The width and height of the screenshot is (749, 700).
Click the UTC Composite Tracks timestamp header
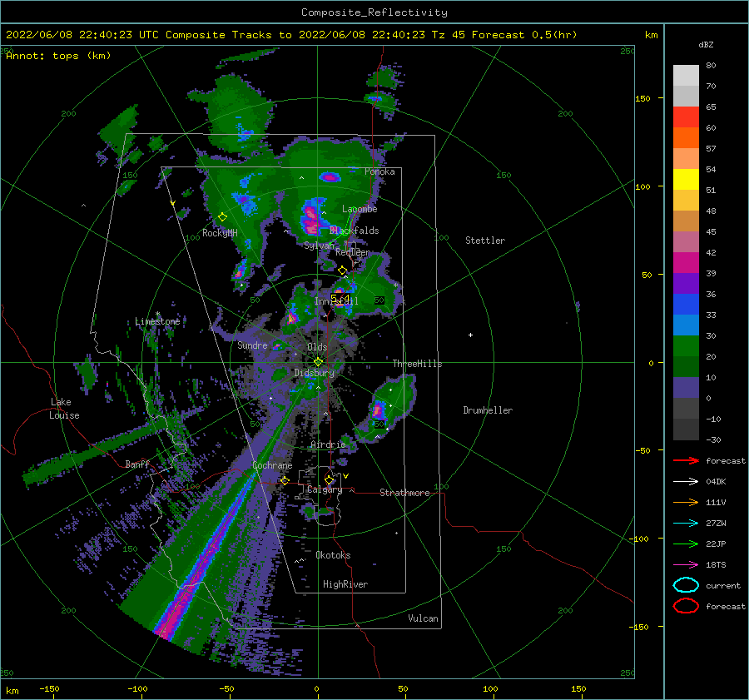pos(291,35)
